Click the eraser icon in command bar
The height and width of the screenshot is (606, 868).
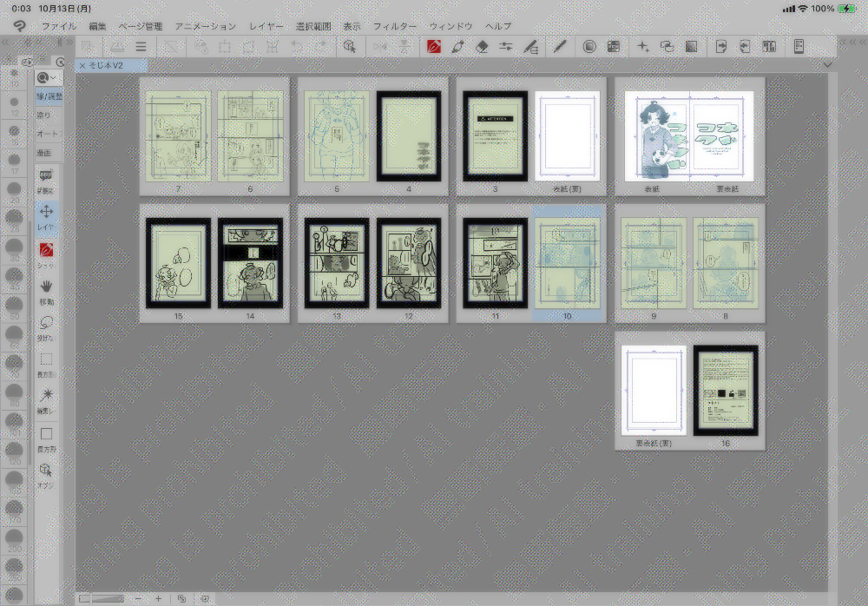tap(483, 47)
